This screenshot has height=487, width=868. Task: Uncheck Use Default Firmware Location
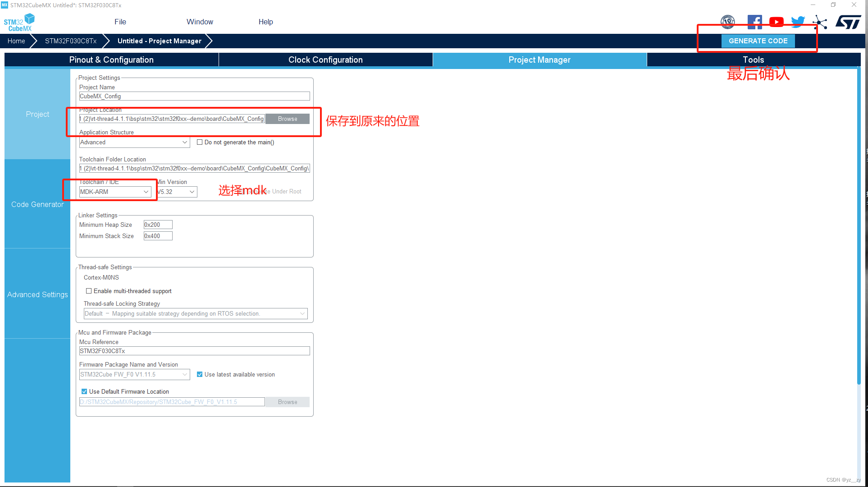pyautogui.click(x=84, y=391)
